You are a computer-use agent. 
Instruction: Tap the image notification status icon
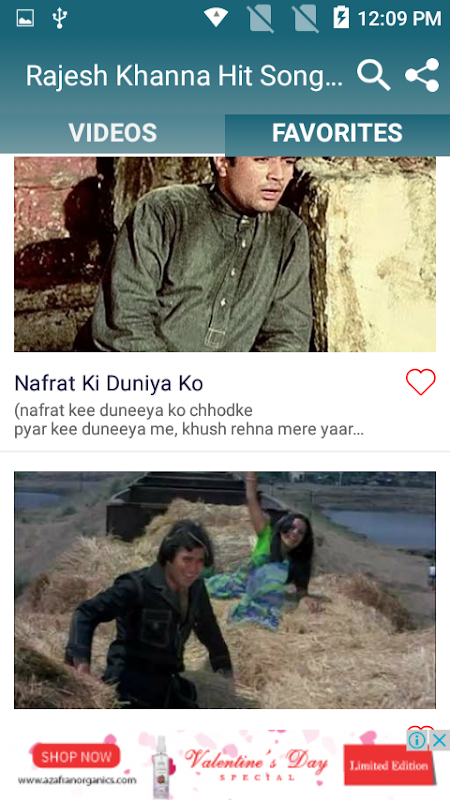coord(25,18)
